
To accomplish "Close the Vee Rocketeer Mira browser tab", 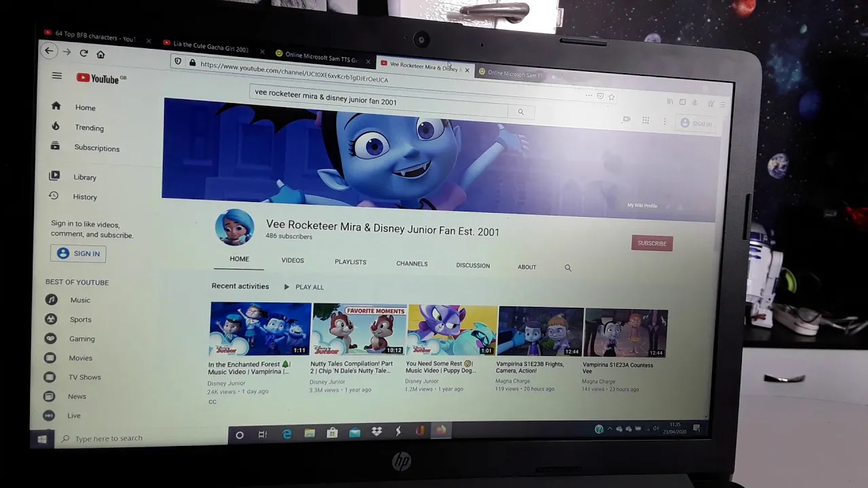I will tap(467, 70).
